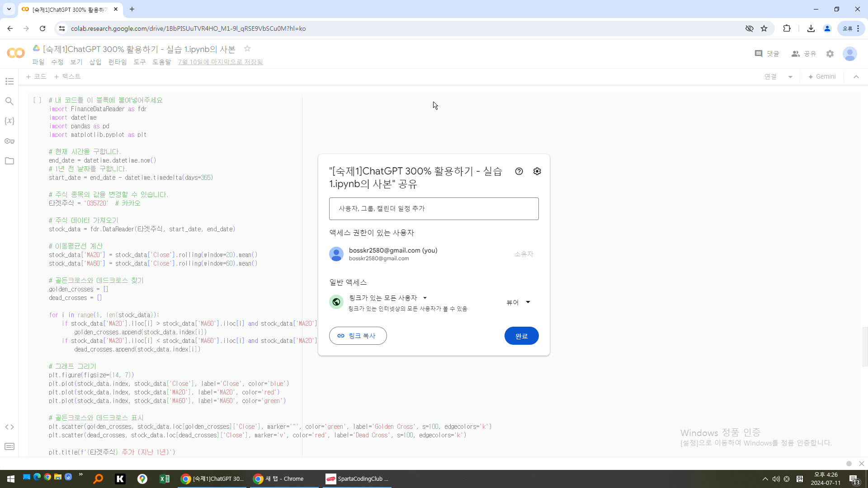Open the Gemini assistant
The height and width of the screenshot is (488, 868).
point(822,77)
